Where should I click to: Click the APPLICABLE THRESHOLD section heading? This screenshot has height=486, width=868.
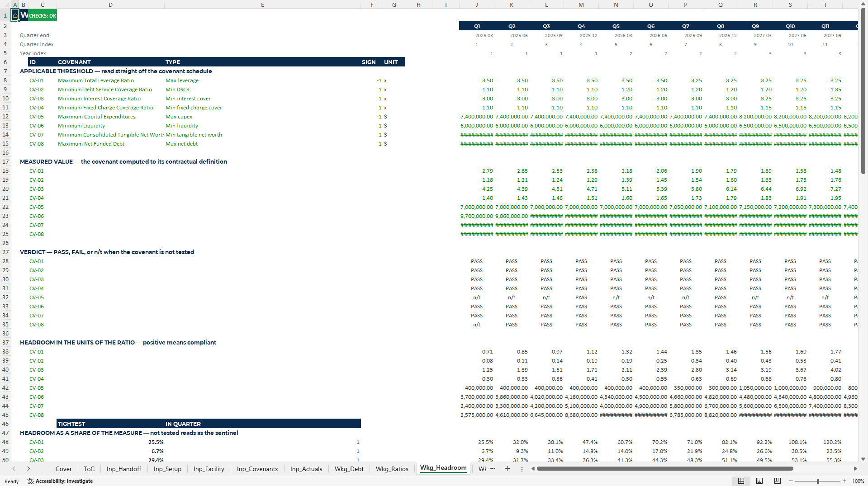(x=116, y=71)
